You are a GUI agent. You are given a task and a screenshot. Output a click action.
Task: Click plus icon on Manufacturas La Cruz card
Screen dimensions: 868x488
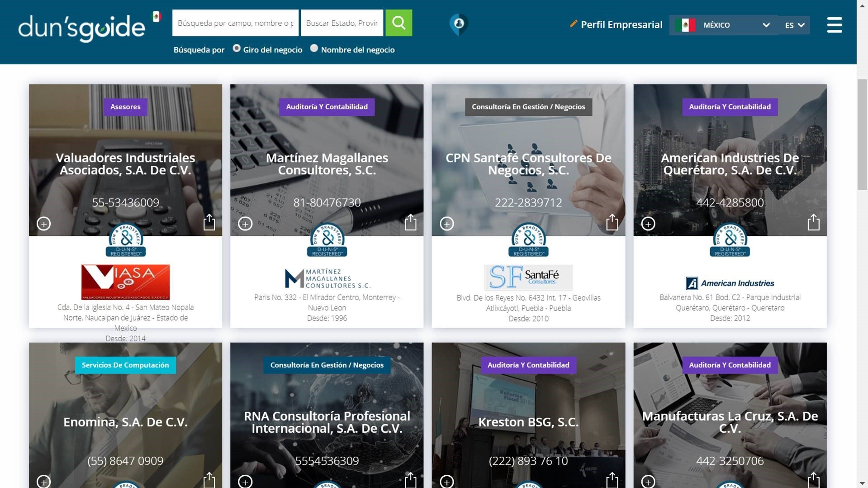point(648,481)
